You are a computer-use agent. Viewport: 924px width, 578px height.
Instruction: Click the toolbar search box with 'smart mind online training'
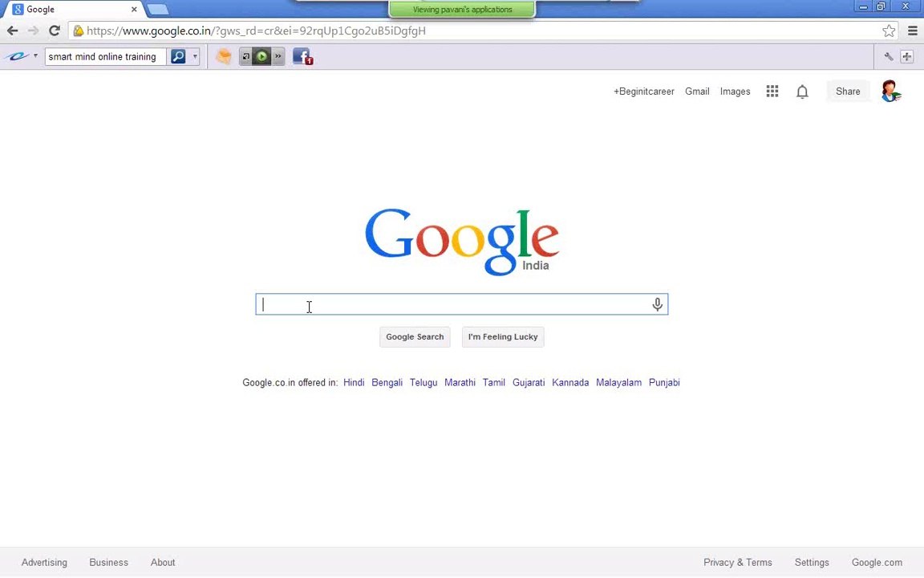(105, 57)
